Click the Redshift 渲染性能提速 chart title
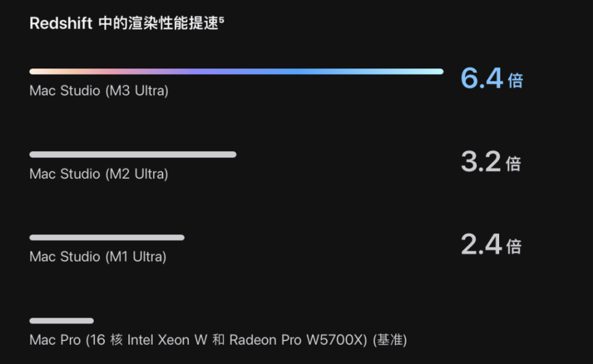This screenshot has width=593, height=364. point(127,23)
